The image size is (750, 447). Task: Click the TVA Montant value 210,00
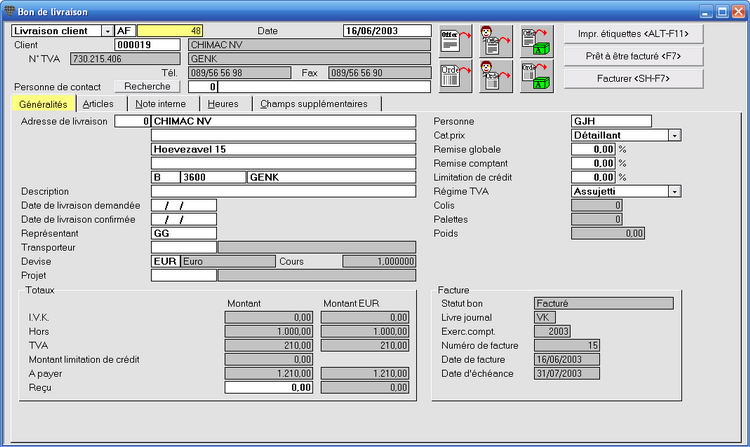tap(269, 346)
